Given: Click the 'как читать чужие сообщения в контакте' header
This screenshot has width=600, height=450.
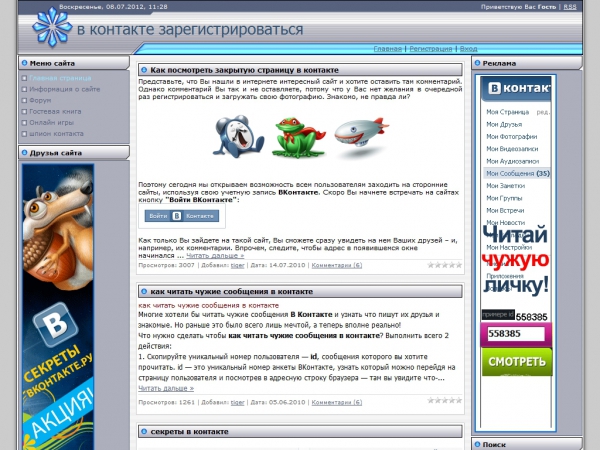Looking at the screenshot, I should (232, 292).
